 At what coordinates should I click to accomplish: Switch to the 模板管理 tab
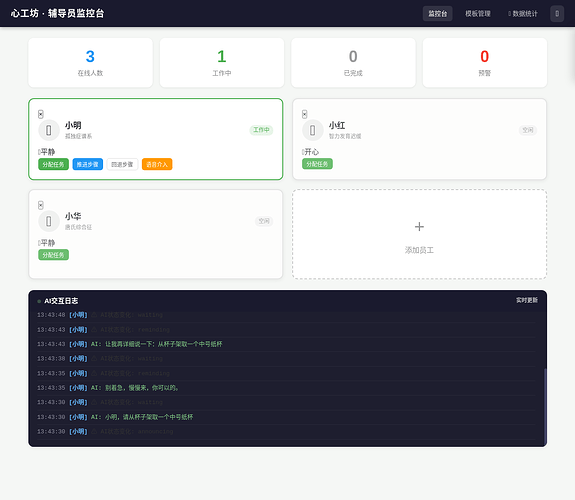point(477,14)
